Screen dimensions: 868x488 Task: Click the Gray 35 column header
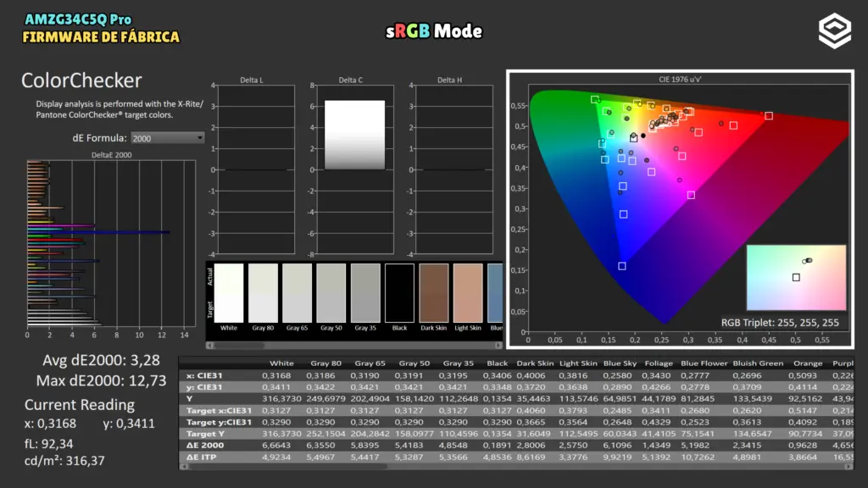[459, 363]
